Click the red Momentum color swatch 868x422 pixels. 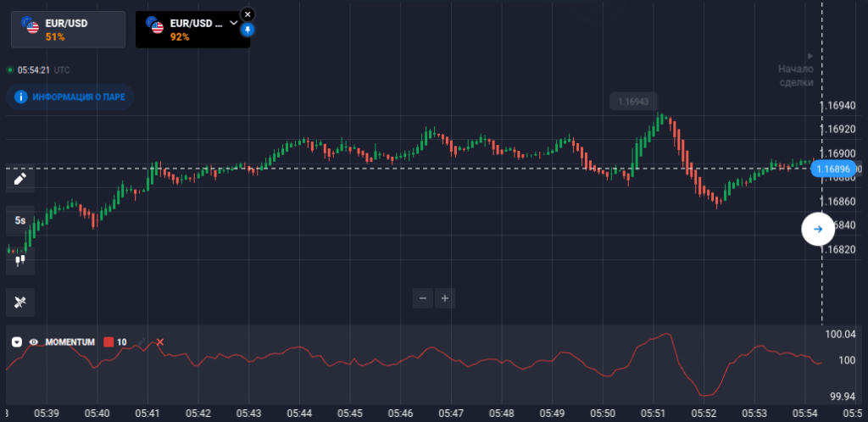108,342
